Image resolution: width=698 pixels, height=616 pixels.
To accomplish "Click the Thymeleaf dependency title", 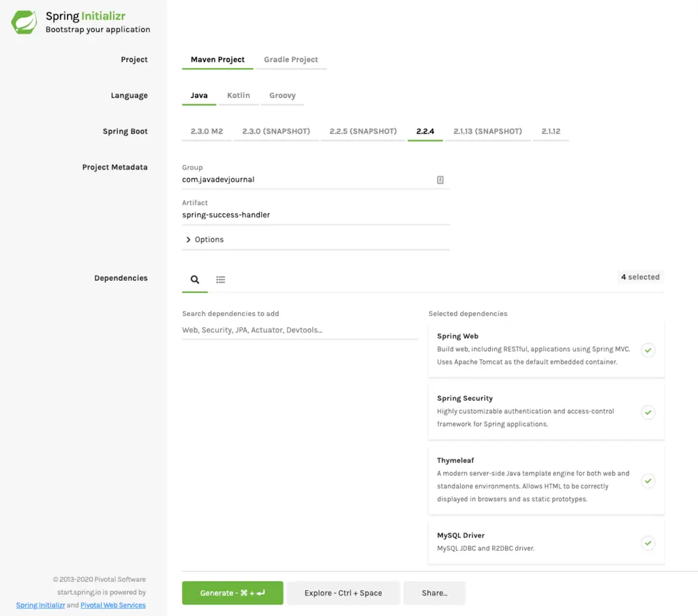I will [x=455, y=460].
